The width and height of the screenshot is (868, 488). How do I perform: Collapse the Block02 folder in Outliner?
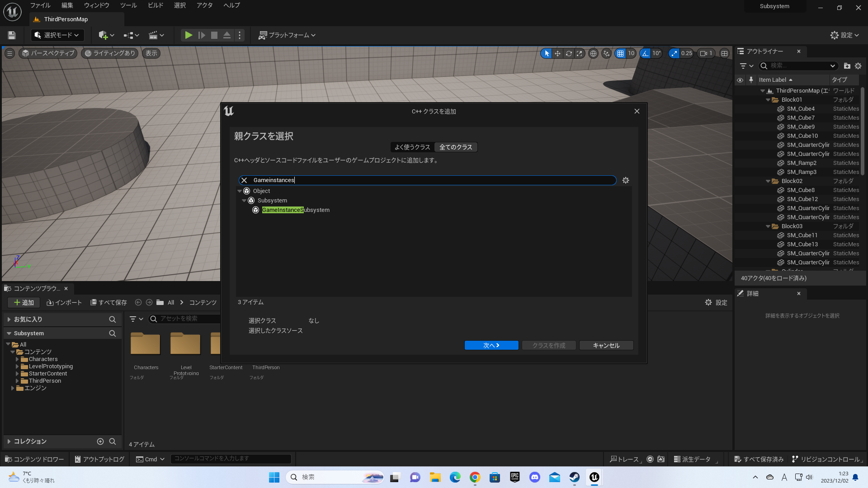click(768, 181)
